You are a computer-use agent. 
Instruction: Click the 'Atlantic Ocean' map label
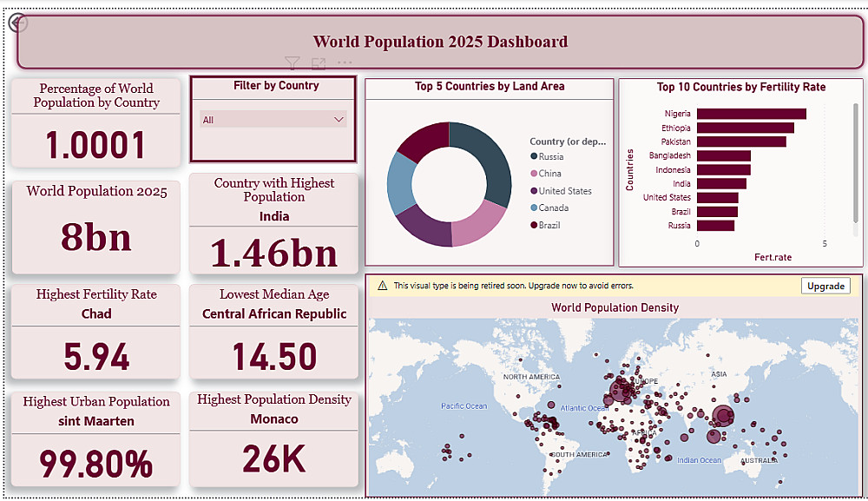(584, 408)
